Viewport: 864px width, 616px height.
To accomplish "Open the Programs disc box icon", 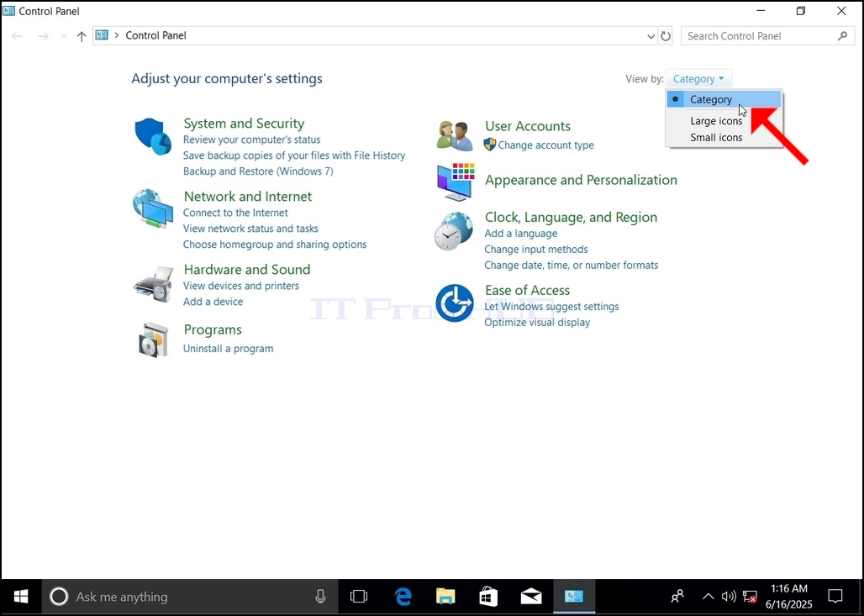I will tap(153, 340).
